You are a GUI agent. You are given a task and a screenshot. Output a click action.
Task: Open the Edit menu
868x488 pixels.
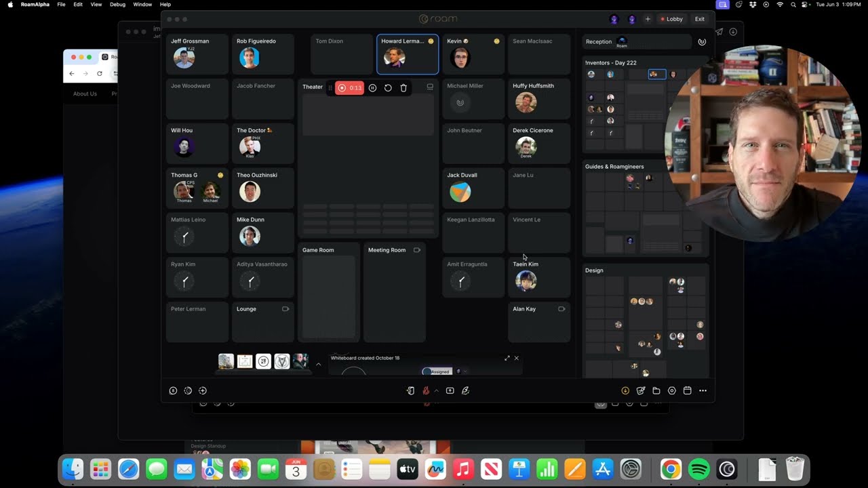[x=78, y=4]
